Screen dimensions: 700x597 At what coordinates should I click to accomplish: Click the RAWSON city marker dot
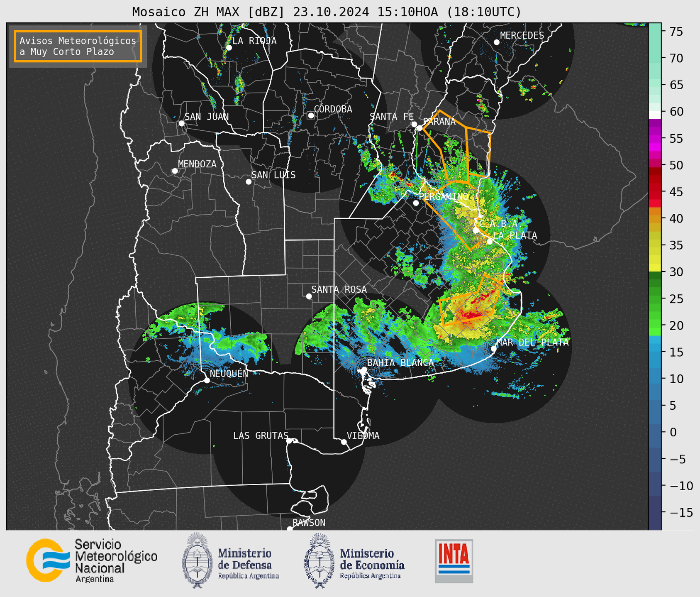click(290, 529)
